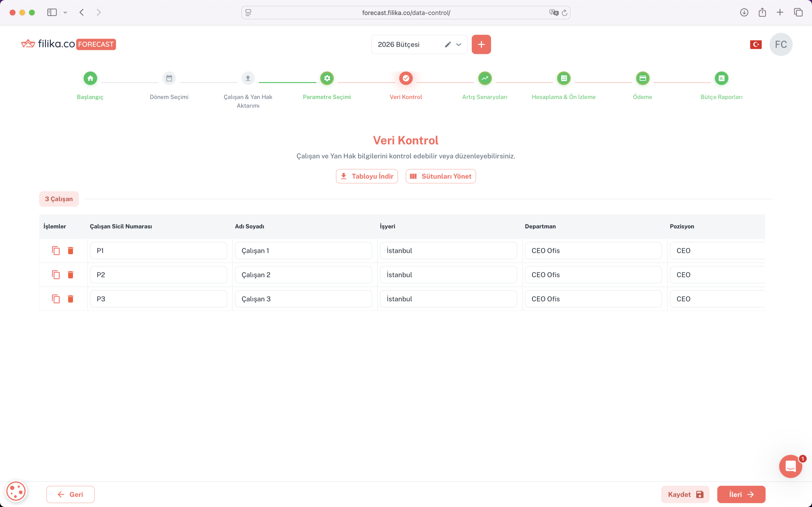Duplicate the P1 employee row

[56, 250]
